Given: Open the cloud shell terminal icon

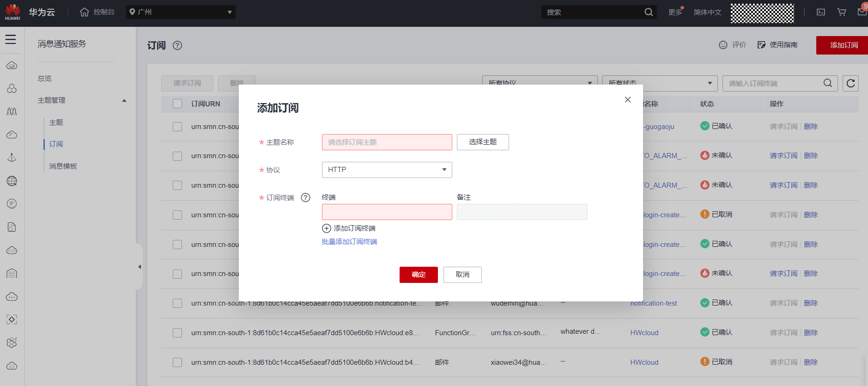Looking at the screenshot, I should tap(821, 12).
